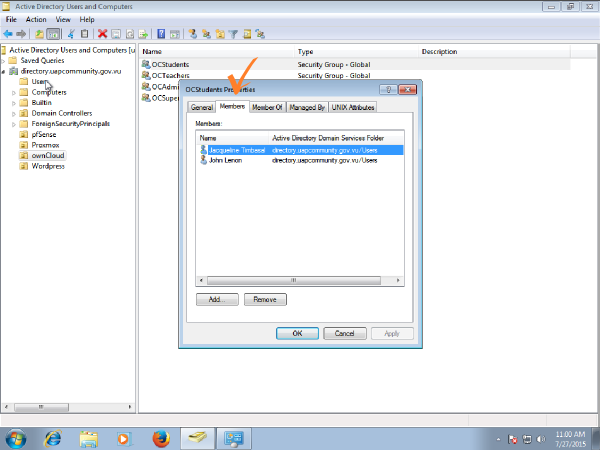This screenshot has height=450, width=600.
Task: Sort by the Type column header
Action: point(357,52)
